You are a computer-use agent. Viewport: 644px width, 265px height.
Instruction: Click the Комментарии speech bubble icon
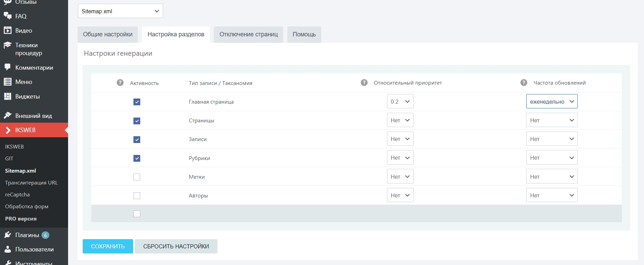[x=7, y=67]
